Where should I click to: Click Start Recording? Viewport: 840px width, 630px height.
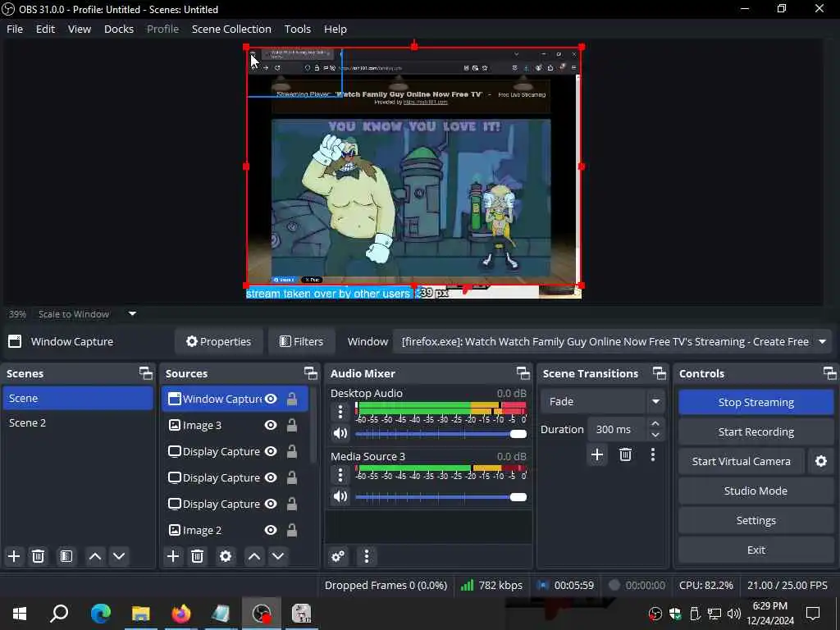pyautogui.click(x=756, y=431)
